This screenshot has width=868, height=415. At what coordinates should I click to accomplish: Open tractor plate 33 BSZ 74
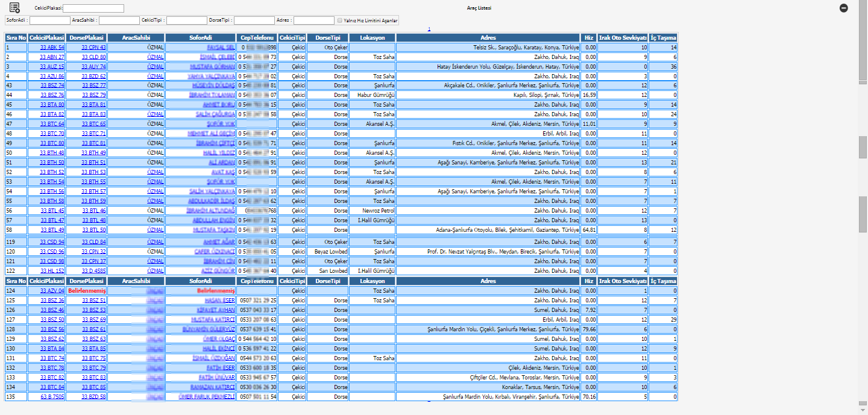coord(52,86)
